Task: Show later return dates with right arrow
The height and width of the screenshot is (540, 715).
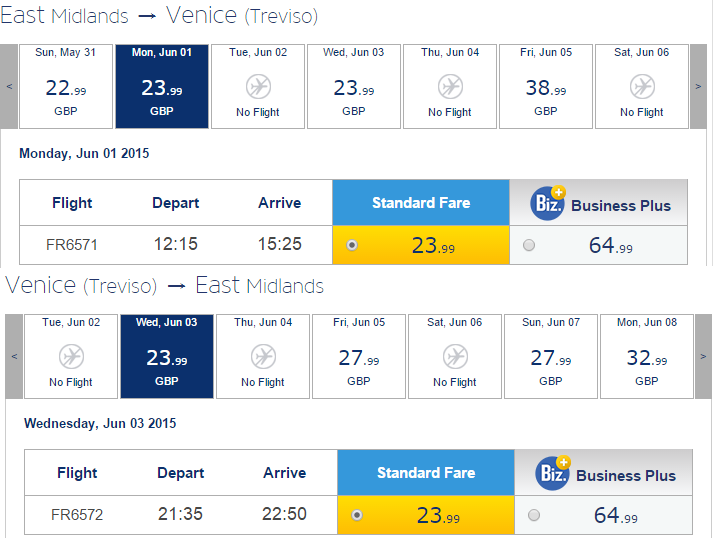Action: pos(703,357)
